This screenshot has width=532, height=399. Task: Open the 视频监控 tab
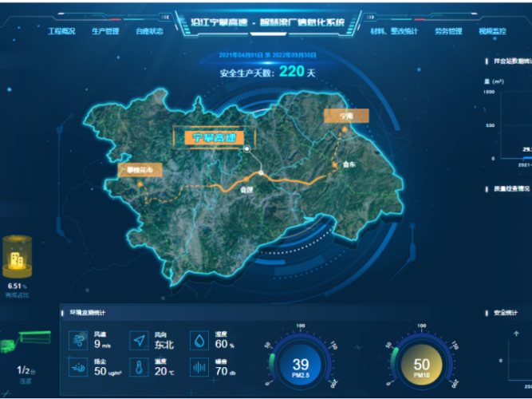tap(492, 31)
